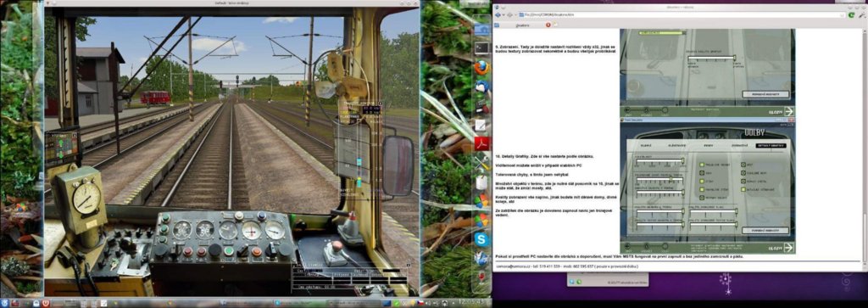Select the ZOBRAZENÍ tab in the options image
Image resolution: width=868 pixels, height=308 pixels.
[x=739, y=145]
